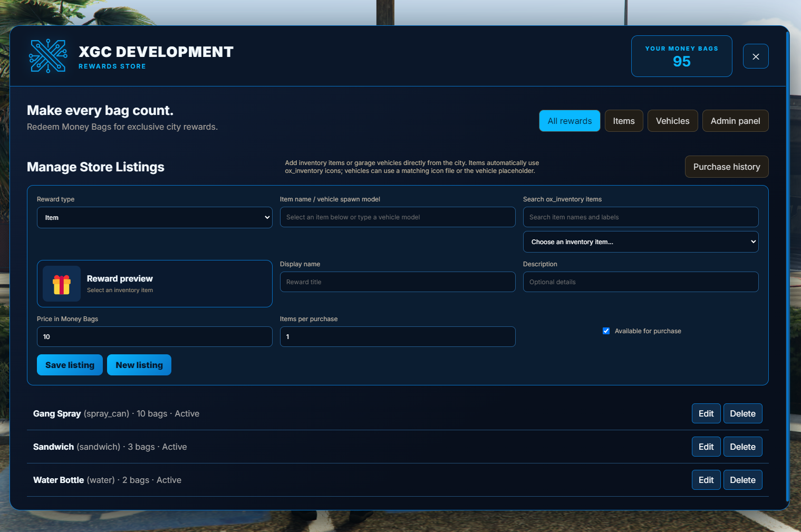Click the XGC Development logo icon
The width and height of the screenshot is (801, 532).
coord(48,56)
